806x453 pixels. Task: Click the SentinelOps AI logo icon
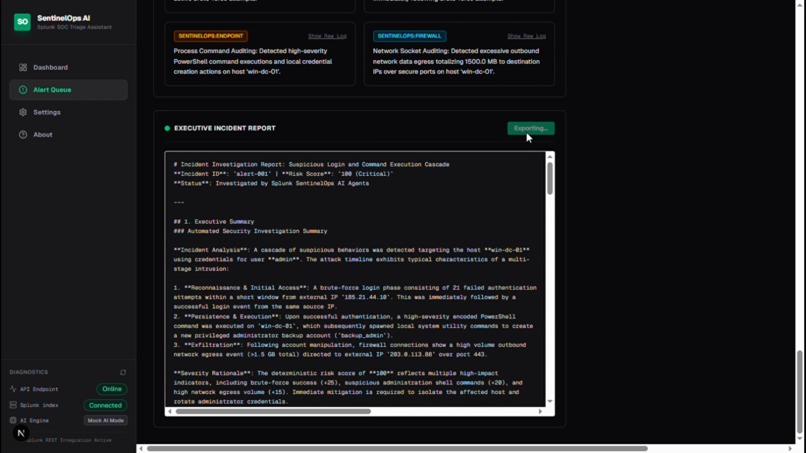point(22,22)
